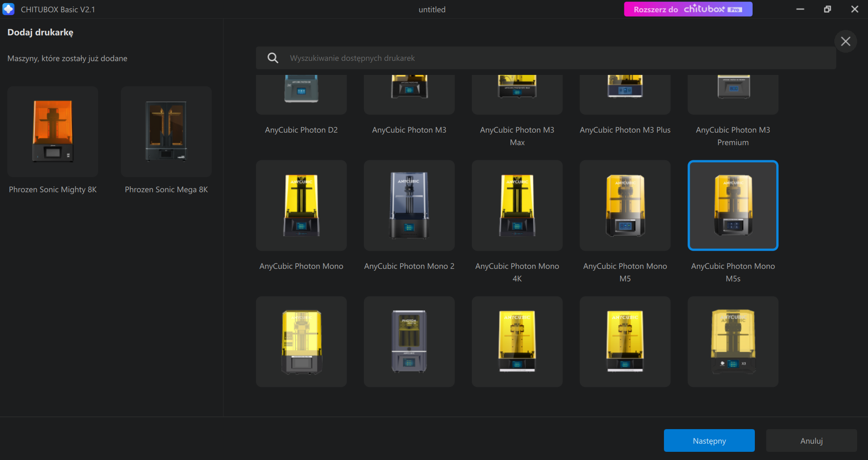Select the last printer card in bottom row
The width and height of the screenshot is (868, 460).
pos(733,341)
